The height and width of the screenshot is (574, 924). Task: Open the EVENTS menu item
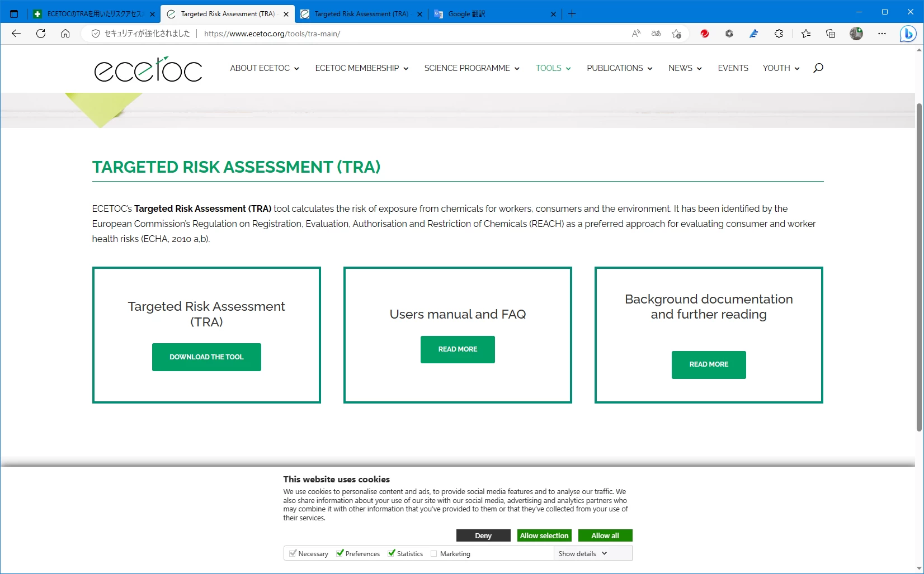pos(733,68)
